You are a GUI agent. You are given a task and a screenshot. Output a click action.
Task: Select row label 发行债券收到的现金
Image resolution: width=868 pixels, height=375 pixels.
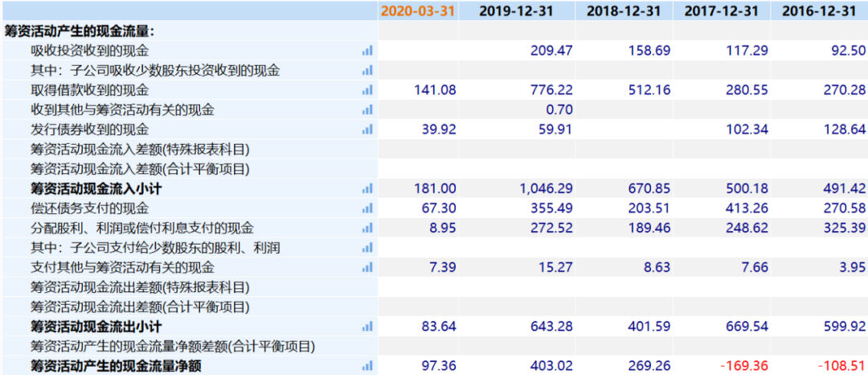point(90,130)
